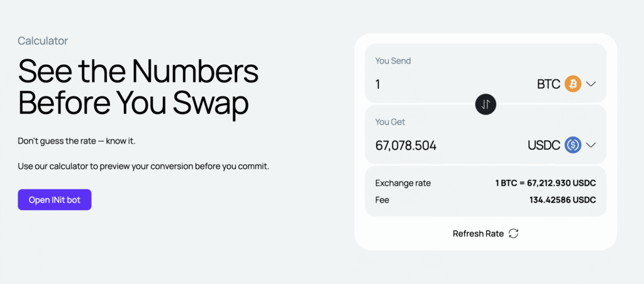Click the circular refresh arrows icon
Screen dimensions: 644x284
tap(514, 234)
